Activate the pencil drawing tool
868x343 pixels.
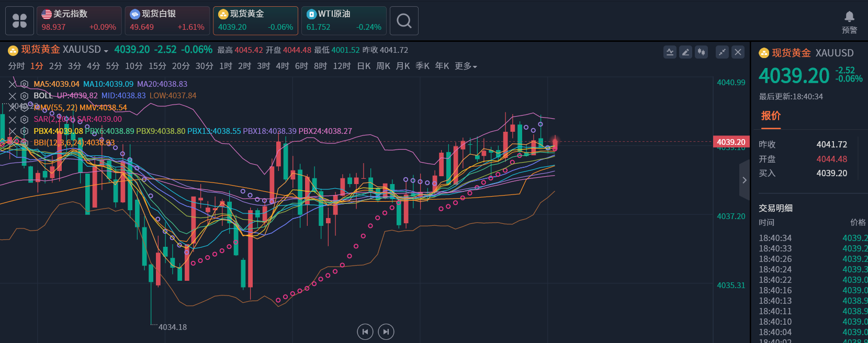pyautogui.click(x=685, y=52)
